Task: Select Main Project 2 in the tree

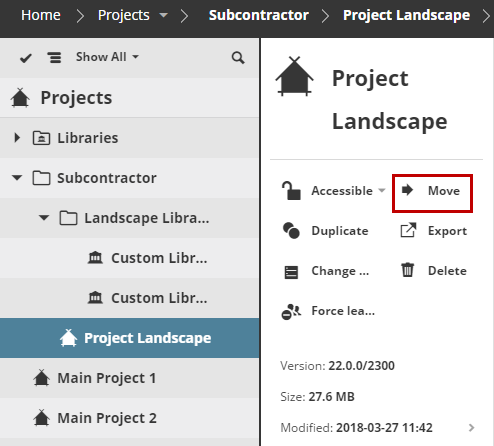Action: point(130,418)
